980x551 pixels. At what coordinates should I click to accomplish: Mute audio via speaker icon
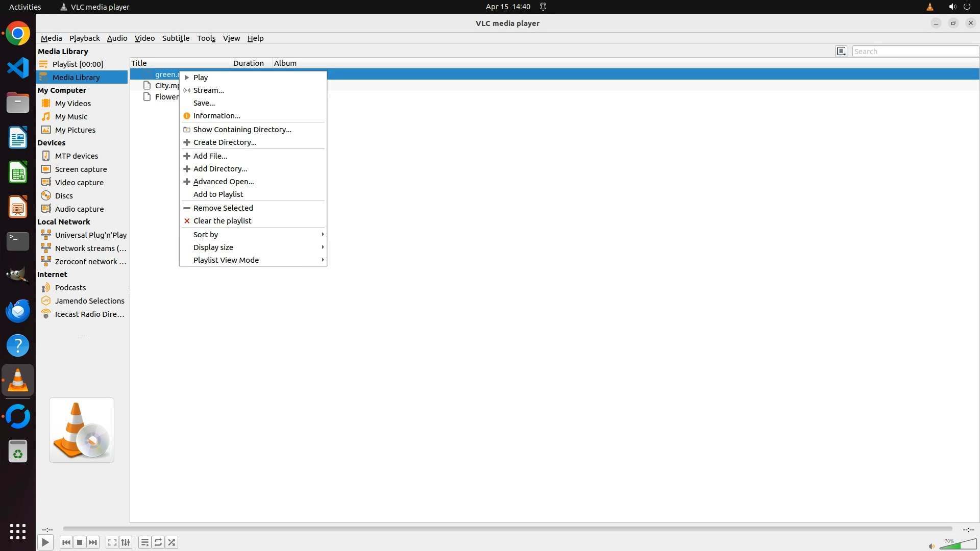[x=932, y=546]
